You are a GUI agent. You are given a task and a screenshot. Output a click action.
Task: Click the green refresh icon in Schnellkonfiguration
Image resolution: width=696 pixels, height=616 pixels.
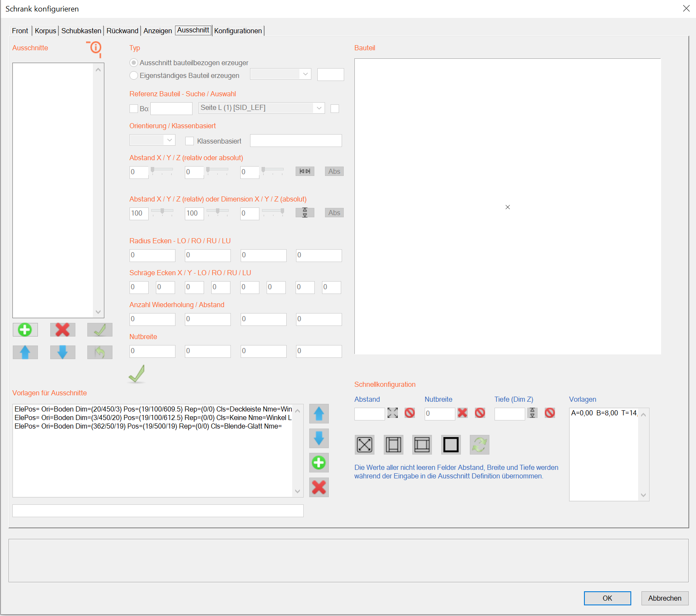[479, 445]
